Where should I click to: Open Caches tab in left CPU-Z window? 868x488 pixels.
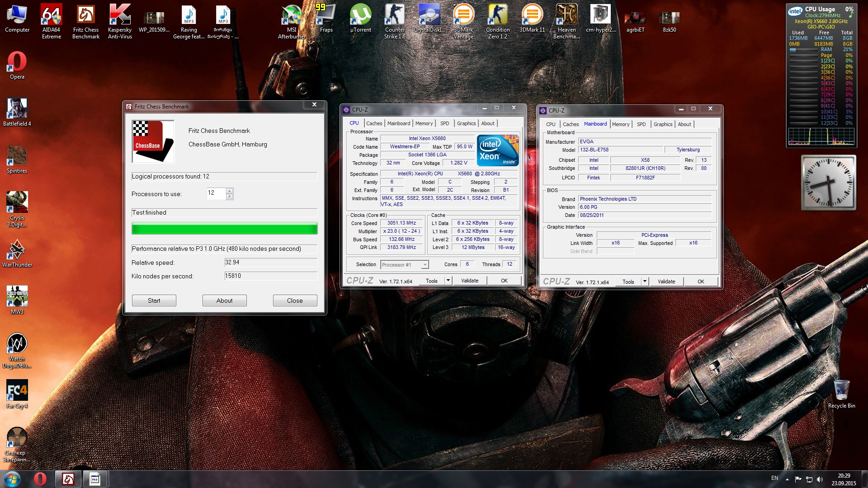tap(374, 123)
